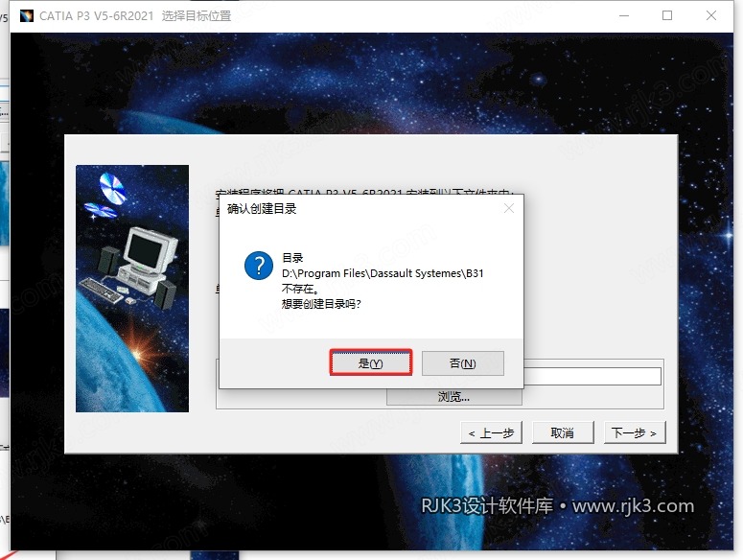Maximize the CATIA installer window
743x560 pixels.
point(667,15)
